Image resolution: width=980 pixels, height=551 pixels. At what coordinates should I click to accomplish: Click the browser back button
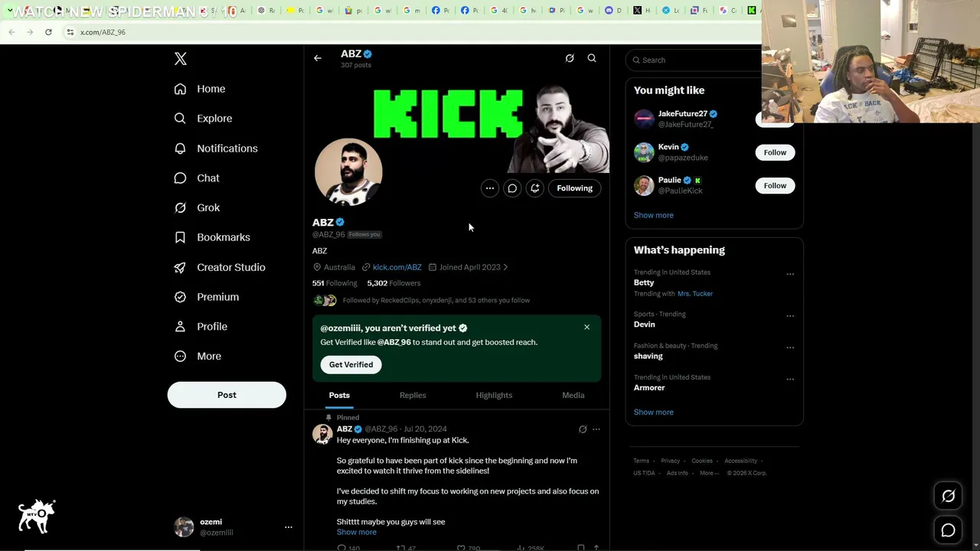coord(11,32)
